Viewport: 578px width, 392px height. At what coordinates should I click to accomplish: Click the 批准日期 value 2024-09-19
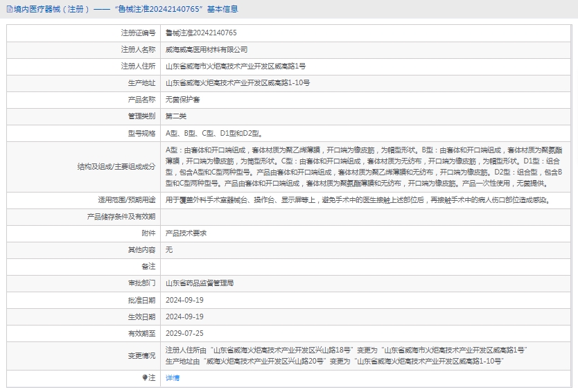(x=184, y=299)
